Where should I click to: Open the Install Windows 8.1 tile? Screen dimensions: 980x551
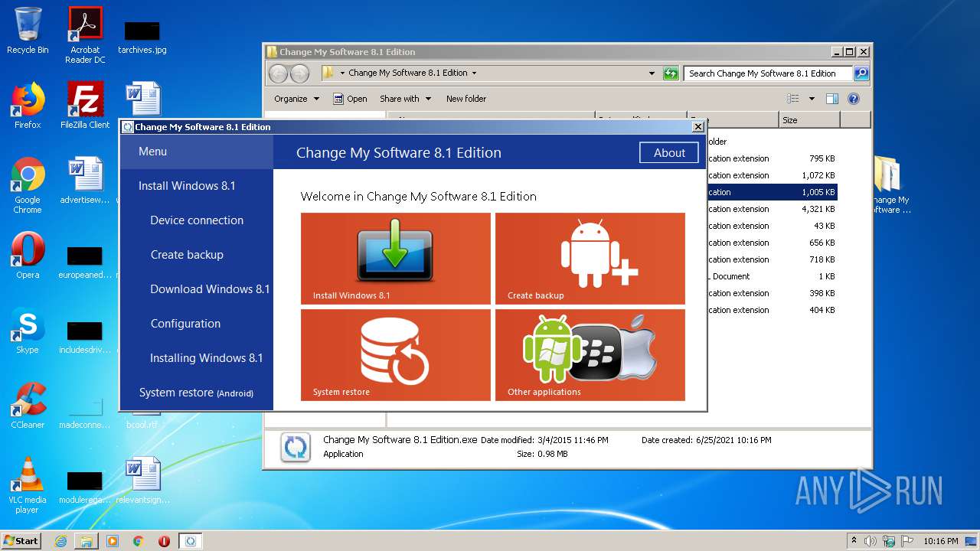pos(395,259)
